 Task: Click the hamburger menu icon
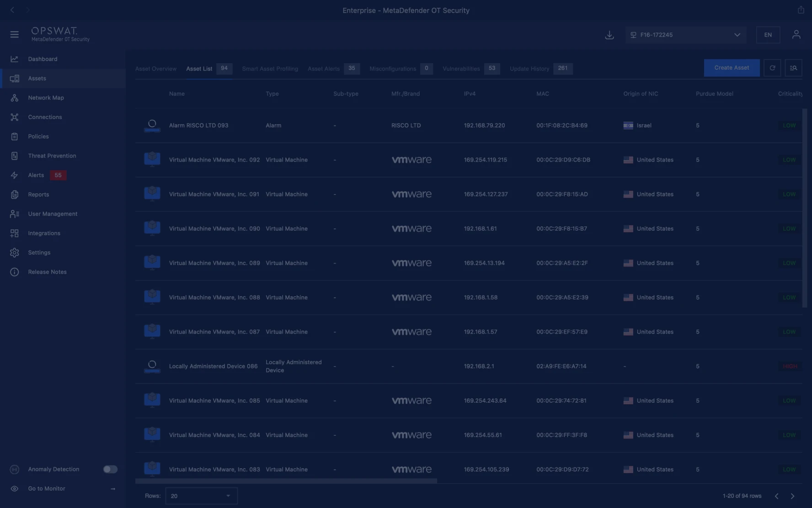(x=14, y=34)
